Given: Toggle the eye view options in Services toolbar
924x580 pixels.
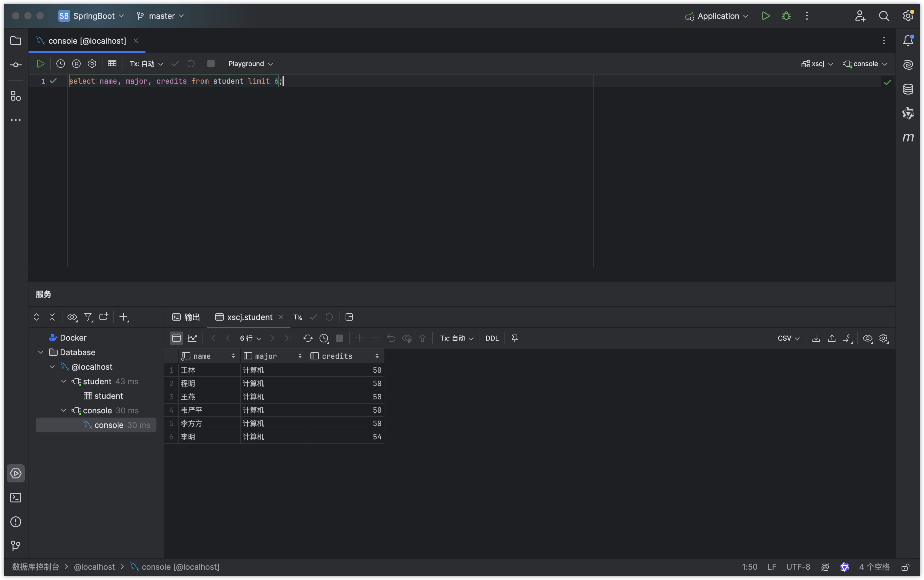Looking at the screenshot, I should [x=72, y=317].
